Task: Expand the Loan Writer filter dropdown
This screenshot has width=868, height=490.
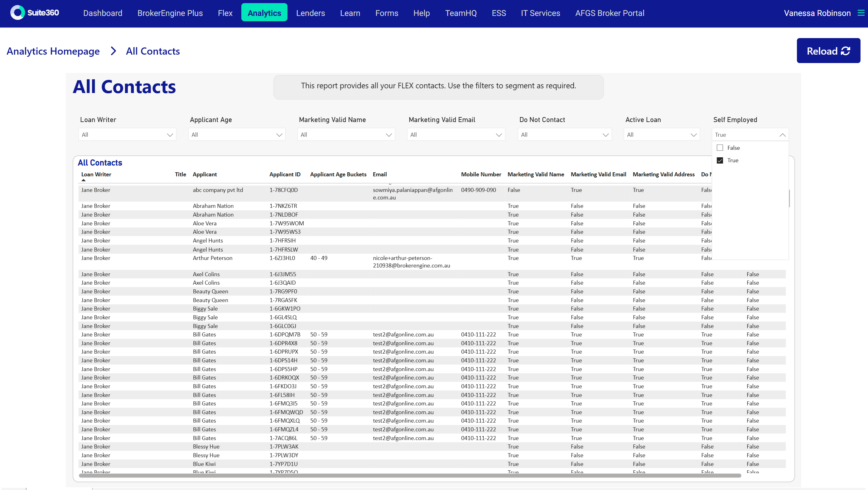Action: 128,135
